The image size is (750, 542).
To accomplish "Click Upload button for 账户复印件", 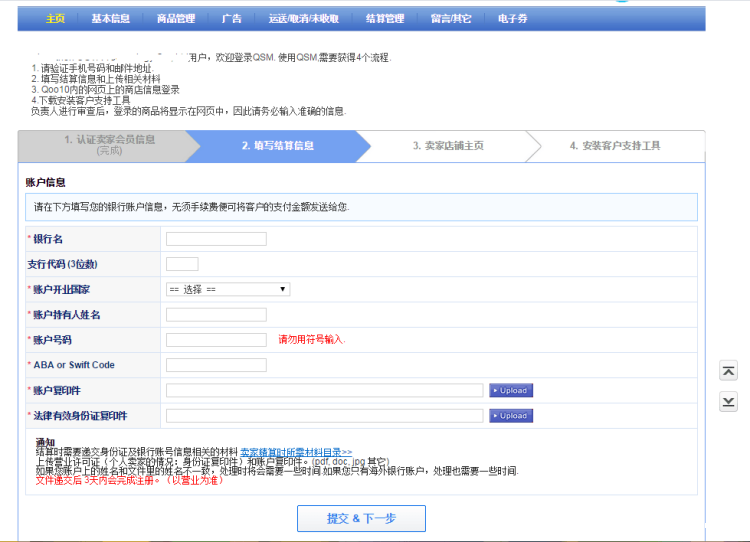I will coord(511,390).
